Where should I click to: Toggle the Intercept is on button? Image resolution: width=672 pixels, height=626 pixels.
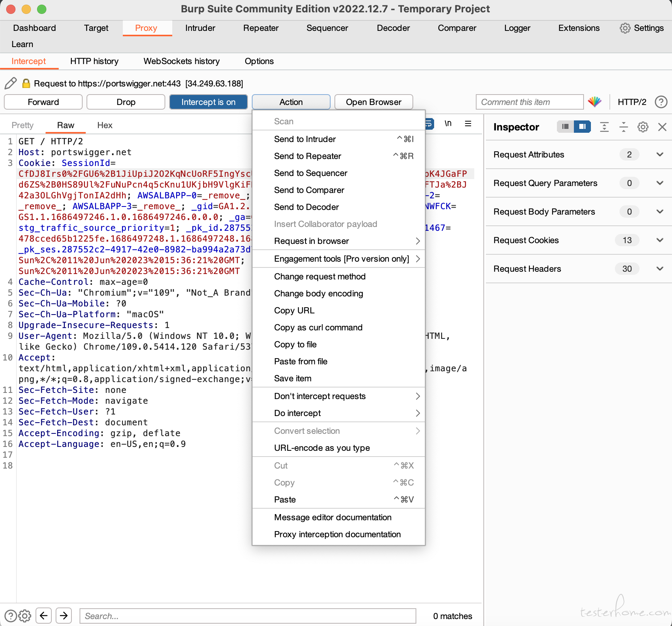tap(209, 102)
